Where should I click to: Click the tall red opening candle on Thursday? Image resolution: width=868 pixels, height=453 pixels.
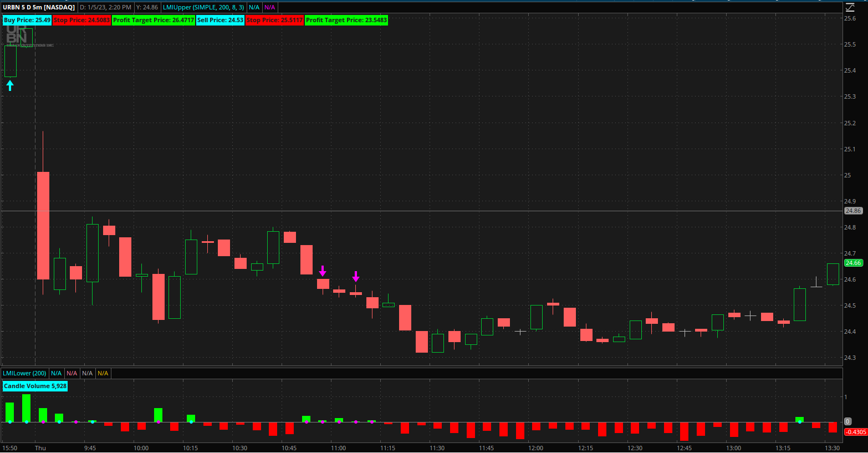[x=43, y=226]
